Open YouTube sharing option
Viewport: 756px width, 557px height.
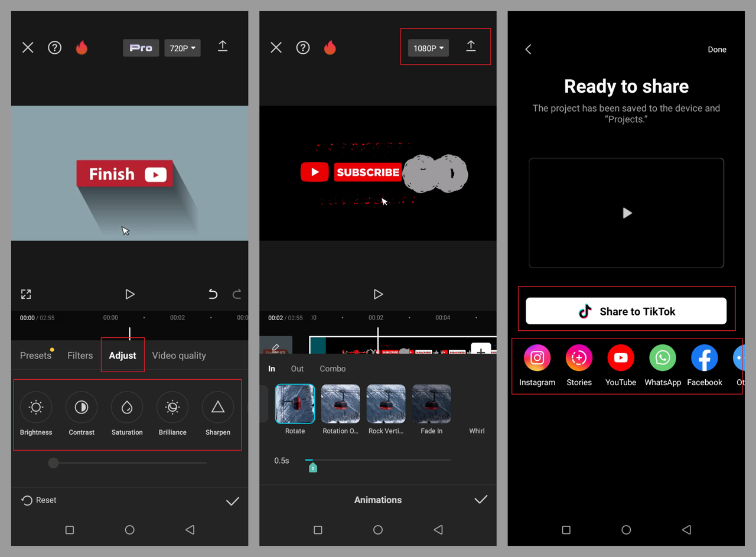coord(621,357)
